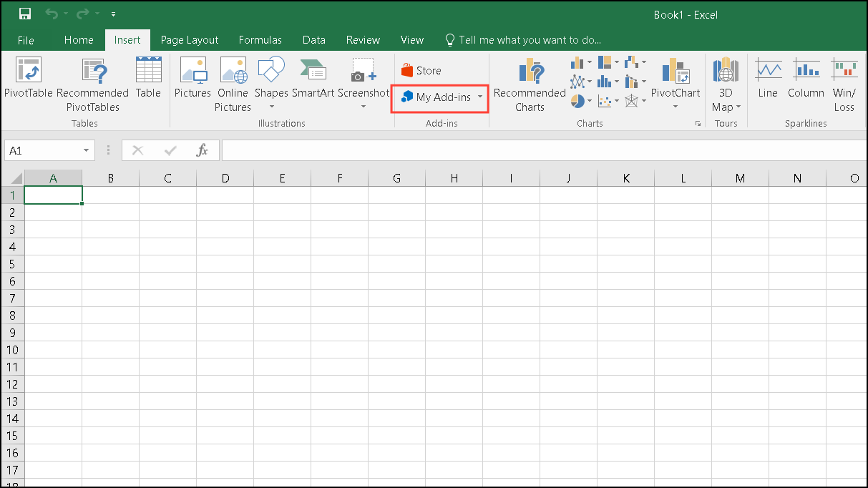The width and height of the screenshot is (868, 488).
Task: Insert a PivotChart
Action: pyautogui.click(x=676, y=77)
